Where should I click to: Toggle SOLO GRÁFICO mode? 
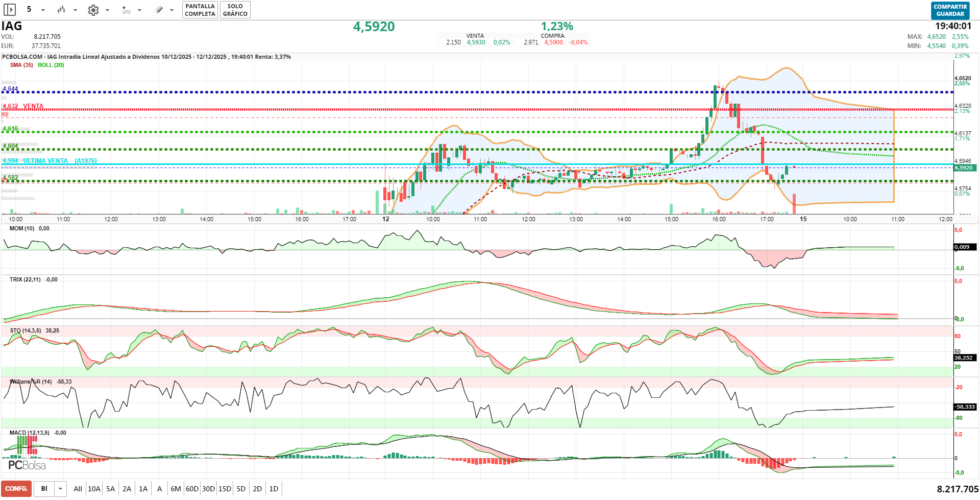235,10
